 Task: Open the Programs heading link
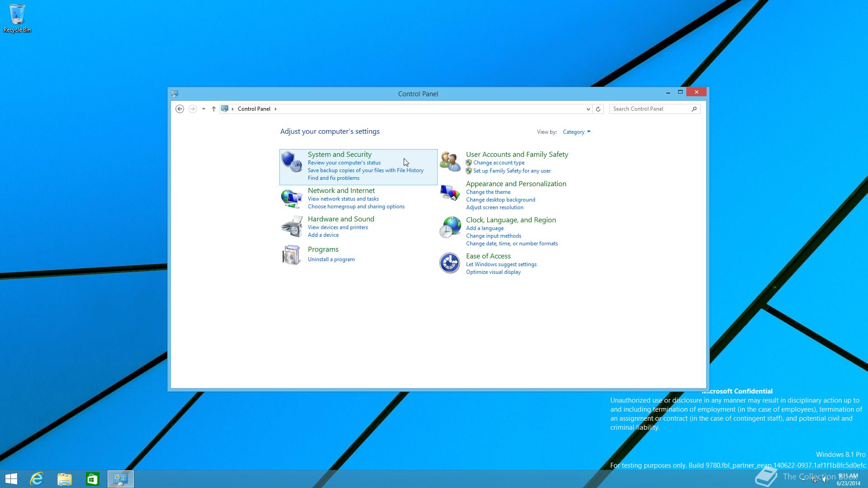[x=323, y=249]
